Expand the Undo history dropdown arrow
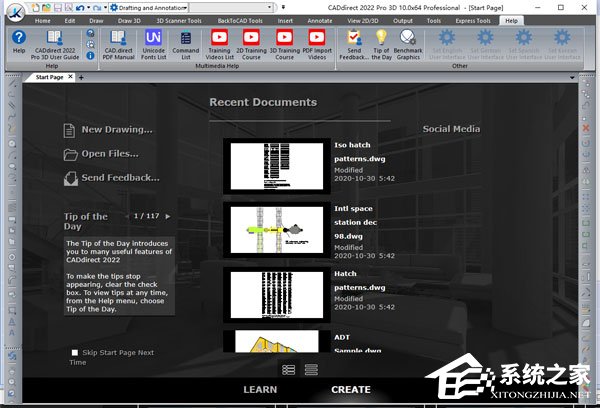The image size is (600, 408). (x=88, y=7)
